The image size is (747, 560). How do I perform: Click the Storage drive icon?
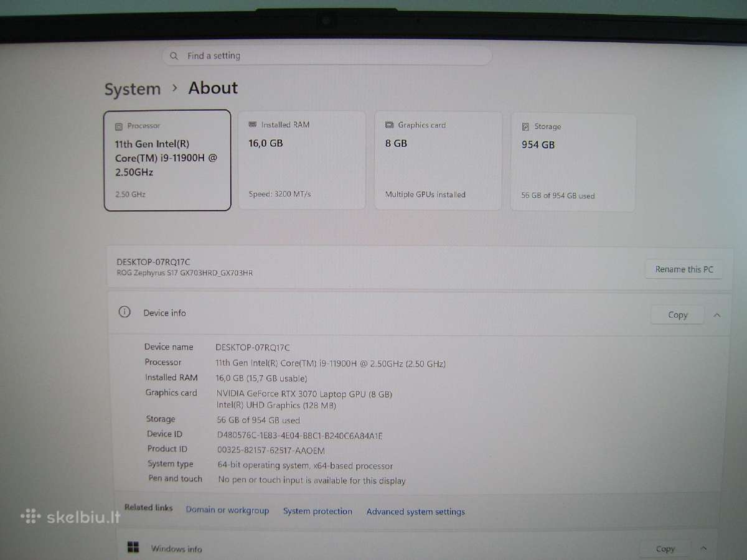click(x=525, y=127)
